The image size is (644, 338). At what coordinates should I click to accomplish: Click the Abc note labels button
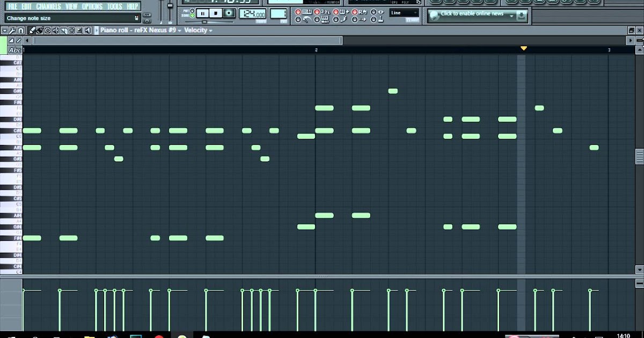point(15,50)
